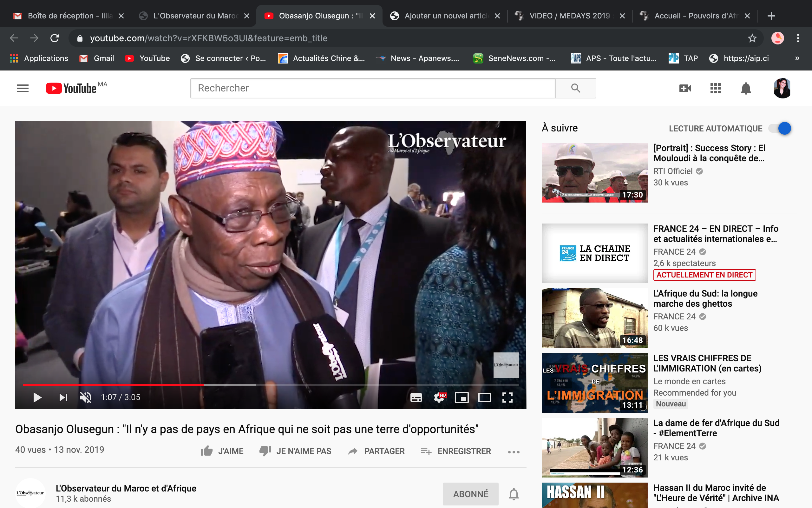Image resolution: width=812 pixels, height=508 pixels.
Task: Open Hassan II du Maroc video title
Action: point(716,492)
